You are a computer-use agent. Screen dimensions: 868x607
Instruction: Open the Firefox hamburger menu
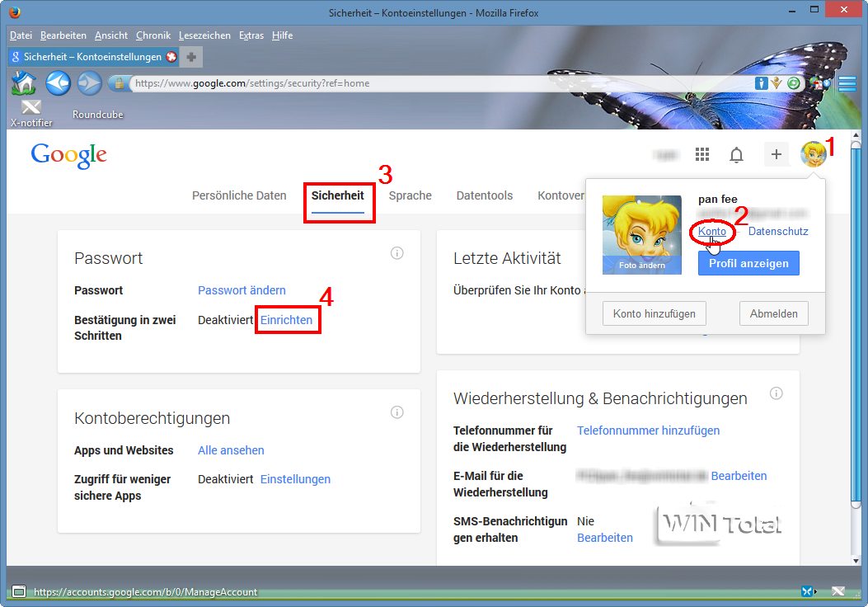coord(847,83)
